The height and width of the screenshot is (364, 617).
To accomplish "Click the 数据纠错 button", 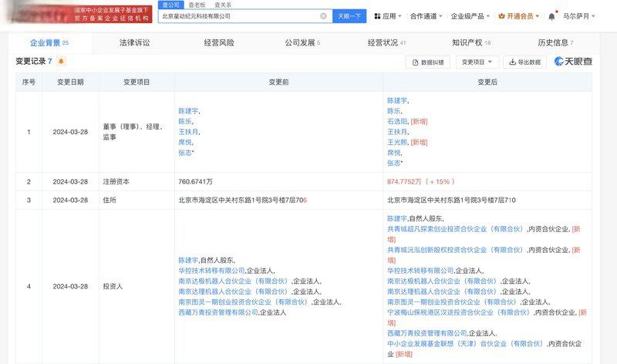I will [x=427, y=62].
